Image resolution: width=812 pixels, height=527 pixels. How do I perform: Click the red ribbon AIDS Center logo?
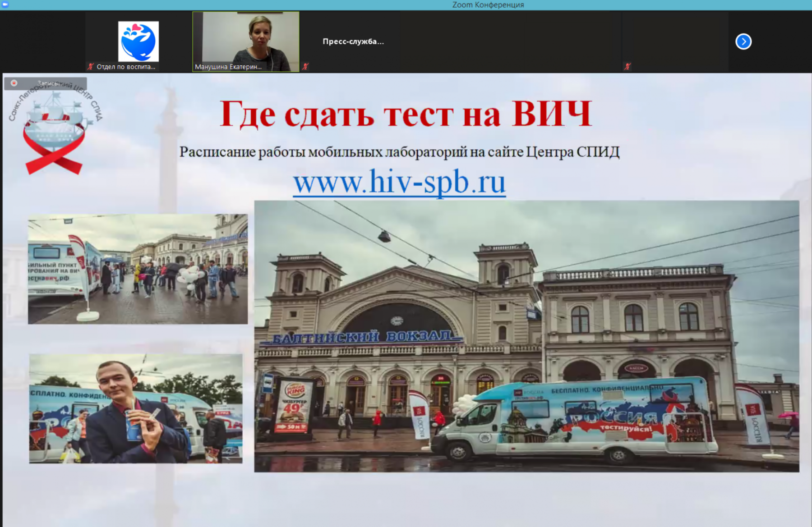tap(54, 131)
